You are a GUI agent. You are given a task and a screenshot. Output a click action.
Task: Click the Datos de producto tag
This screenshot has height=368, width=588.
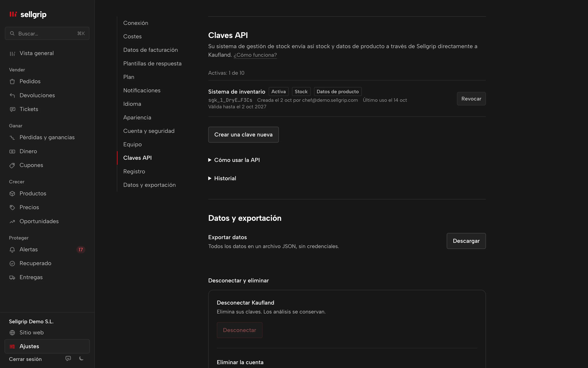click(x=338, y=92)
